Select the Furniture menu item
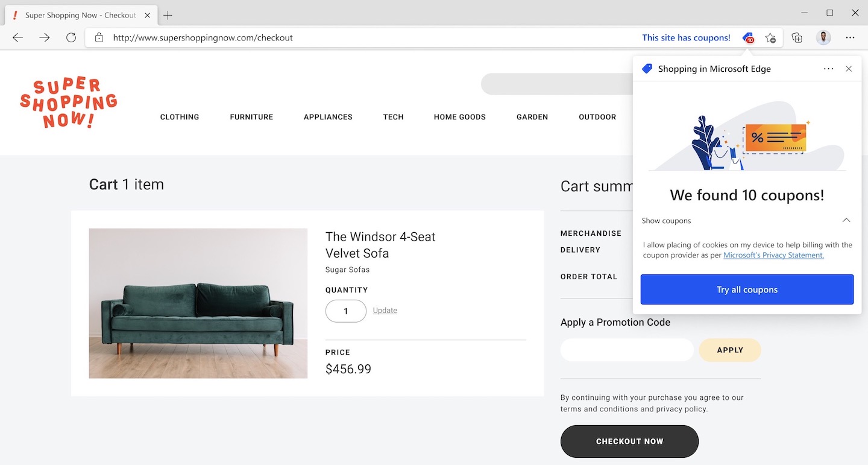This screenshot has width=868, height=465. coord(251,117)
